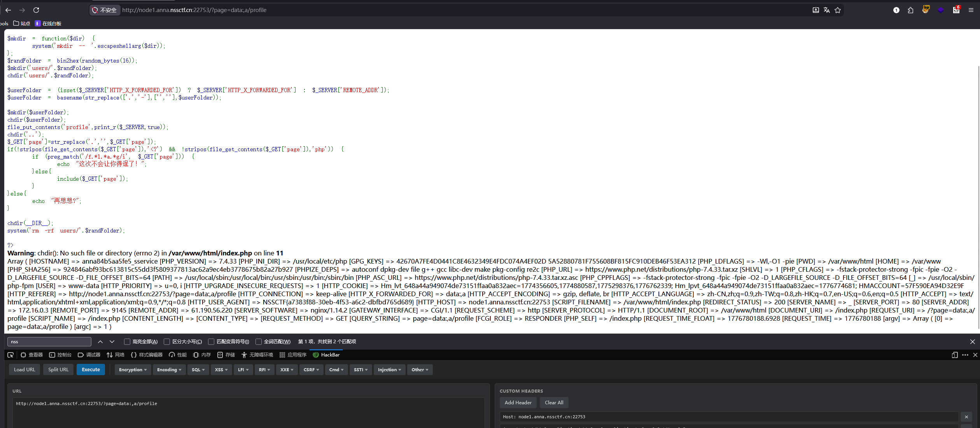Click the find-in-page search field
Screen dimensions: 980x428
[49, 342]
